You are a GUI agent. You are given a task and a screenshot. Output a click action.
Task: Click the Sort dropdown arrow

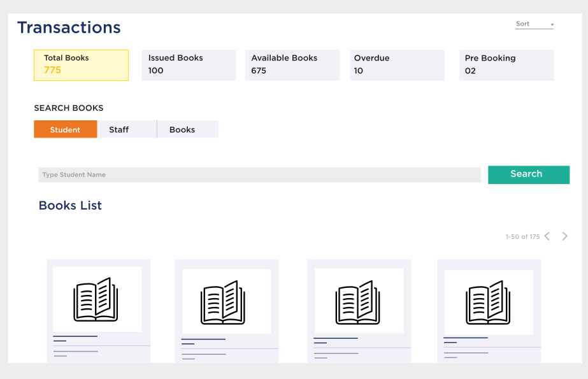[552, 25]
